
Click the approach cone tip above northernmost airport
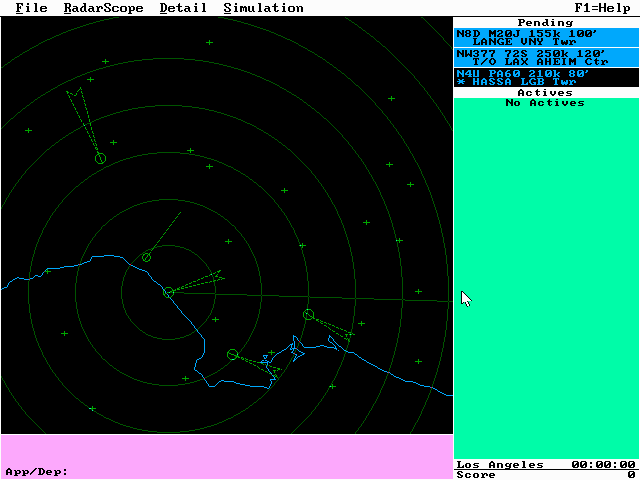coord(73,95)
